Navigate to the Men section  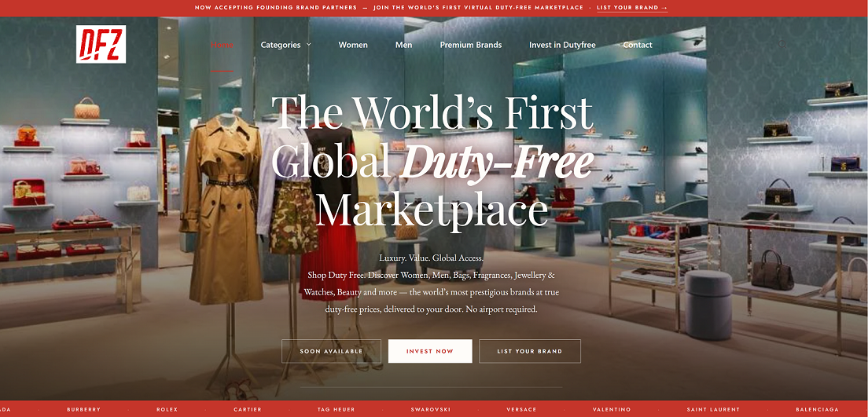click(403, 45)
